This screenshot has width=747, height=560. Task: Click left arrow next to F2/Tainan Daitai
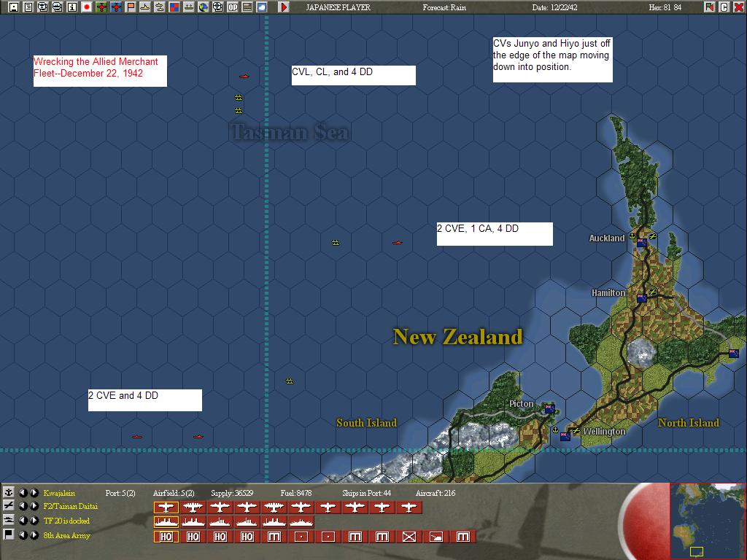pyautogui.click(x=23, y=506)
